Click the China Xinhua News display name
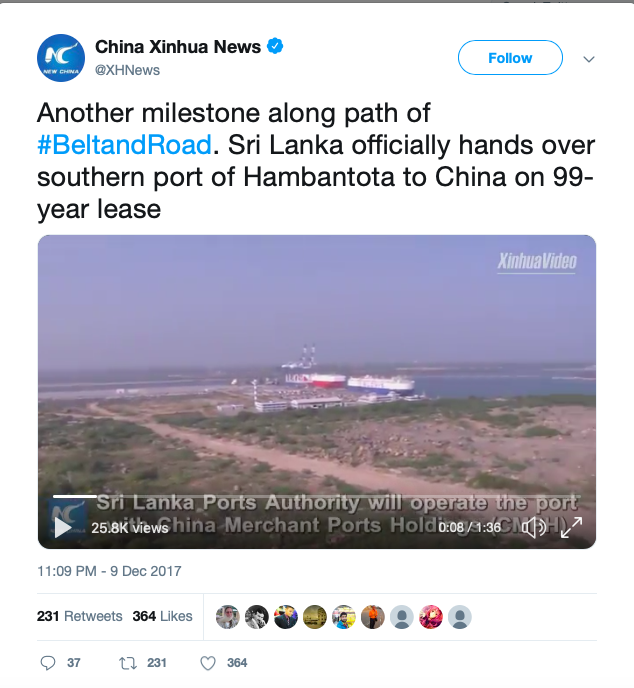The height and width of the screenshot is (688, 634). click(x=178, y=47)
